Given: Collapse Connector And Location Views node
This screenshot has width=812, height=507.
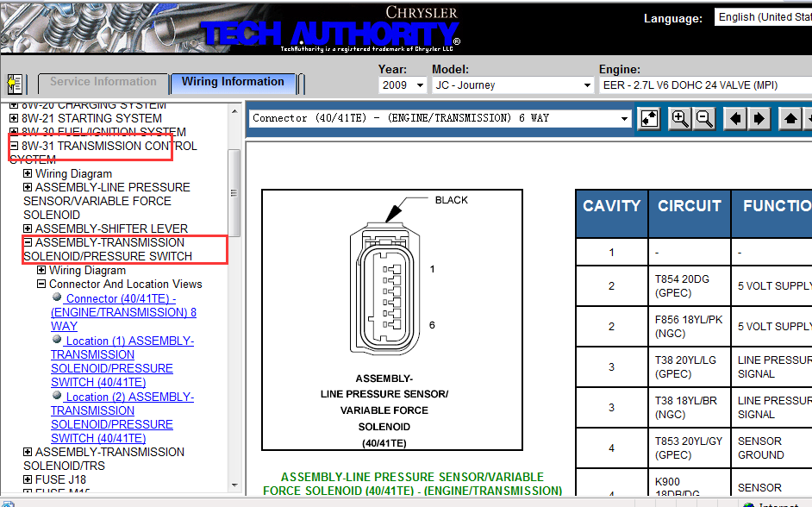Looking at the screenshot, I should (41, 284).
